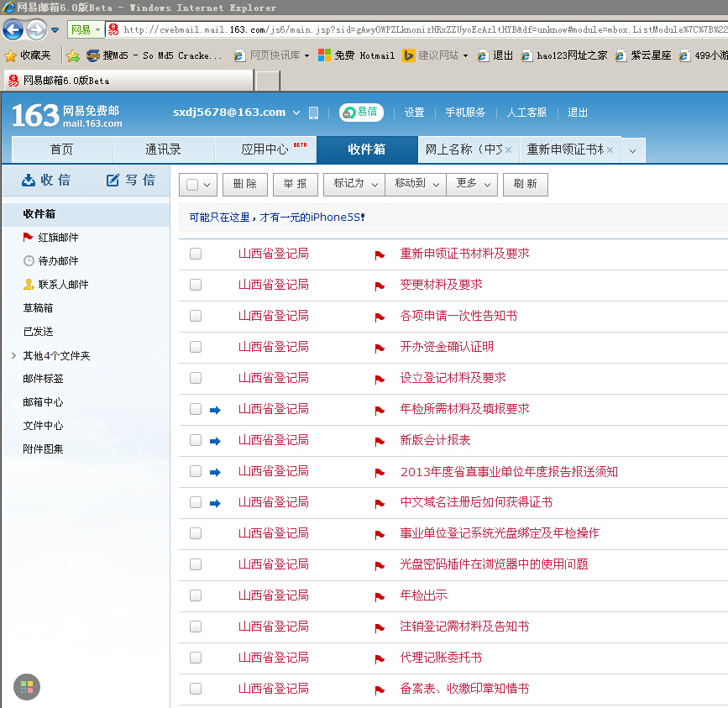Open the 网页快讯库 dropdown arrow

[306, 55]
